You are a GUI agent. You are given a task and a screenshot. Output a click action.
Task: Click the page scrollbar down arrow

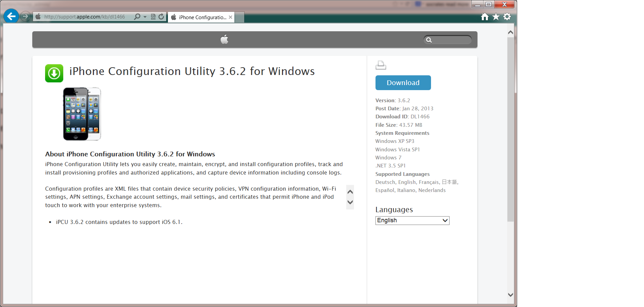[x=510, y=295]
